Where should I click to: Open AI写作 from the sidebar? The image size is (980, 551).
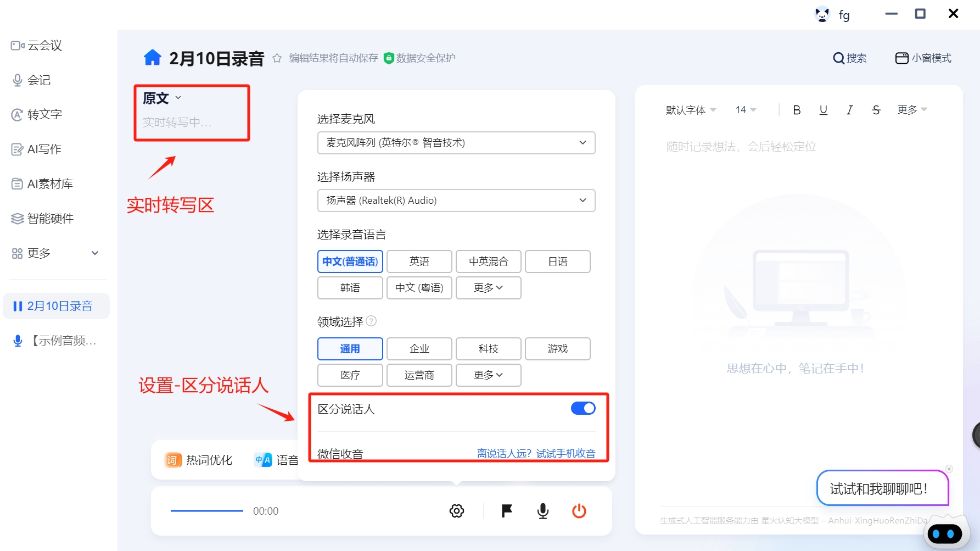37,149
